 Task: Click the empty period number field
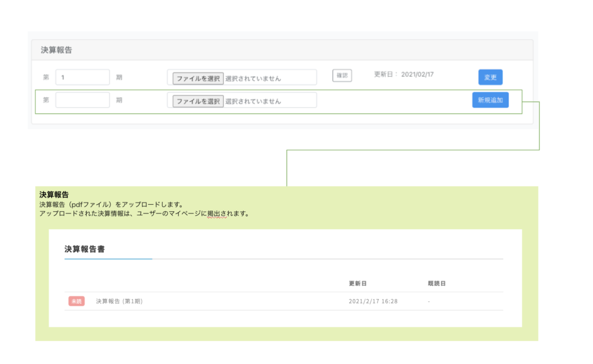coord(82,100)
